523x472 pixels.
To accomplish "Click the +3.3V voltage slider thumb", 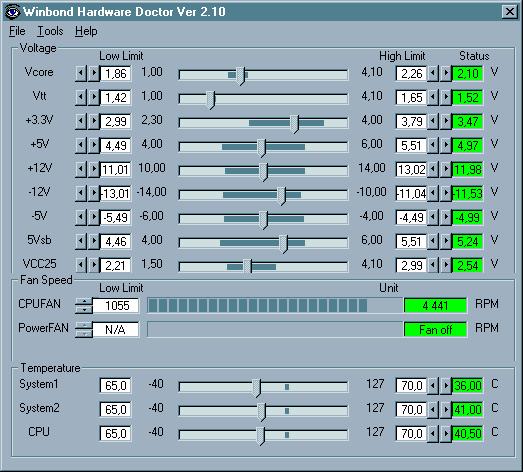I will [x=294, y=124].
